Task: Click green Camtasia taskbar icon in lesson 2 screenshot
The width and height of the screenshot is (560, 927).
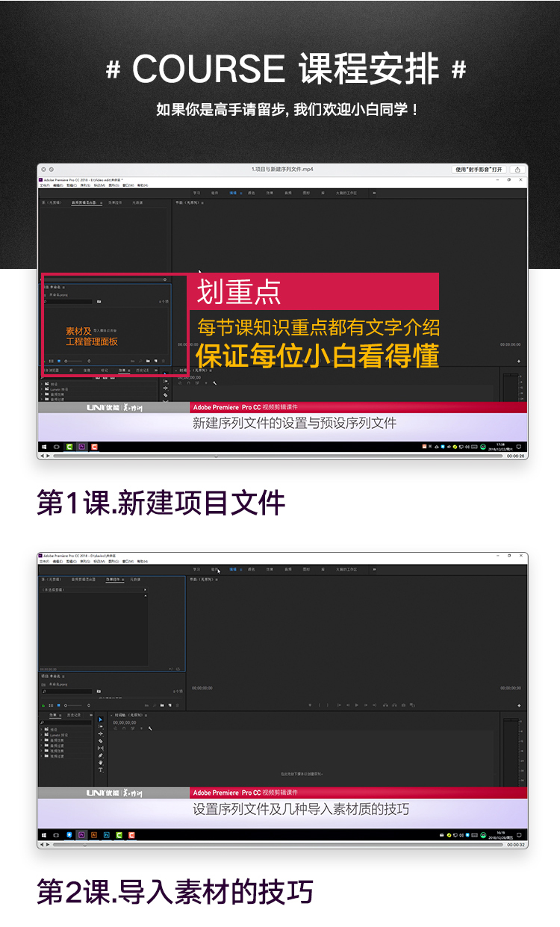Action: coord(119,835)
